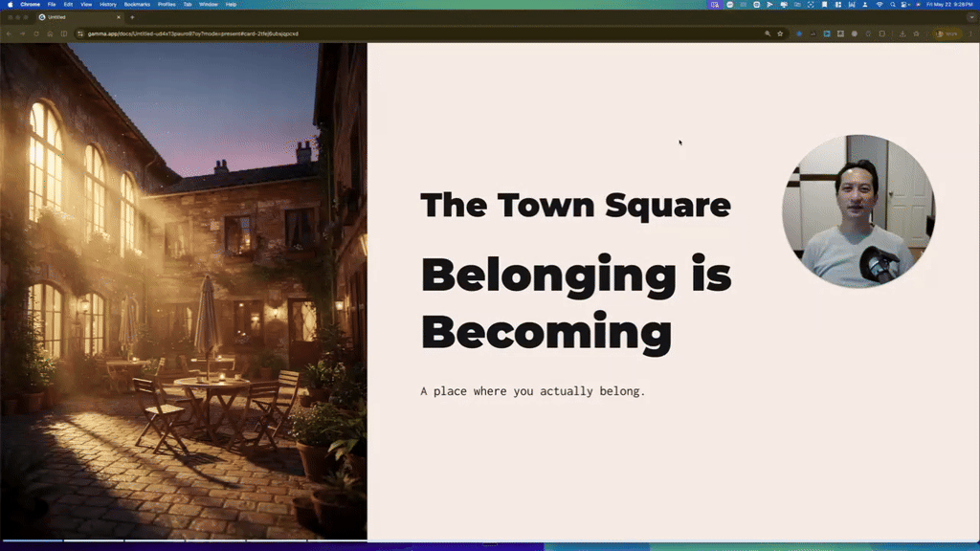Viewport: 980px width, 551px height.
Task: Open the Wi-Fi status menu
Action: [880, 5]
